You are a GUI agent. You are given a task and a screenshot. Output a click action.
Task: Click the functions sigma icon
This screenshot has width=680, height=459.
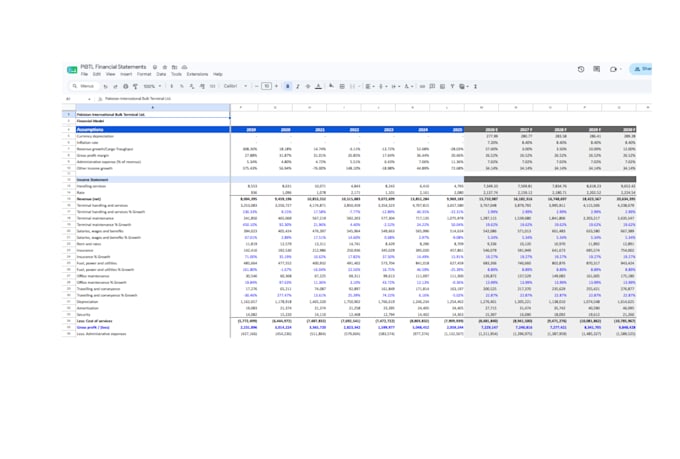475,86
